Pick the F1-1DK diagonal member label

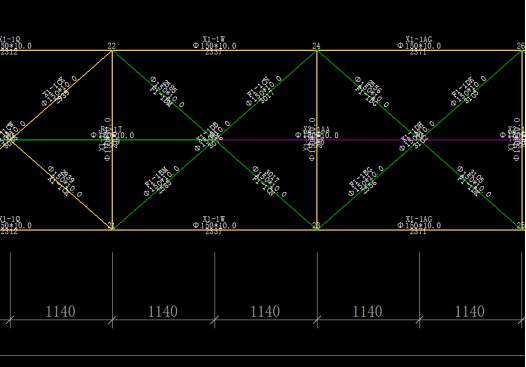pyautogui.click(x=463, y=88)
